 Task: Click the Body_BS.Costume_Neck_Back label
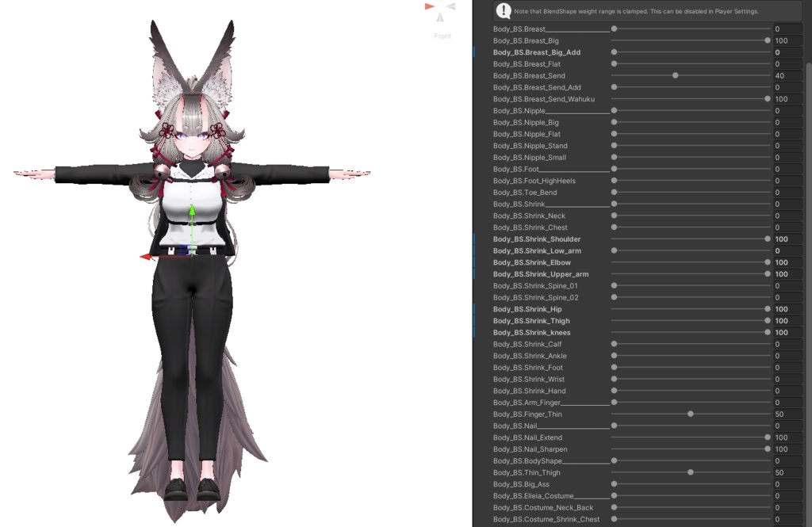pos(543,507)
